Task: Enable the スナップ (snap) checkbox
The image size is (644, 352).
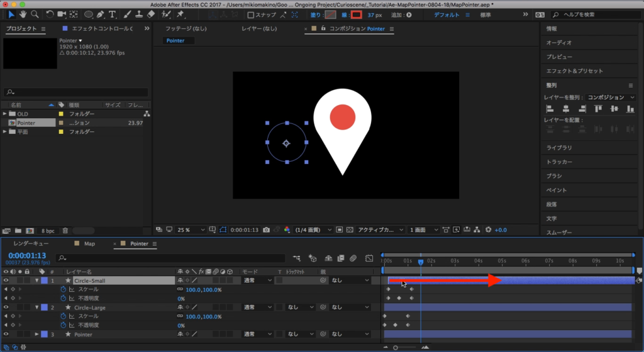Action: point(251,15)
